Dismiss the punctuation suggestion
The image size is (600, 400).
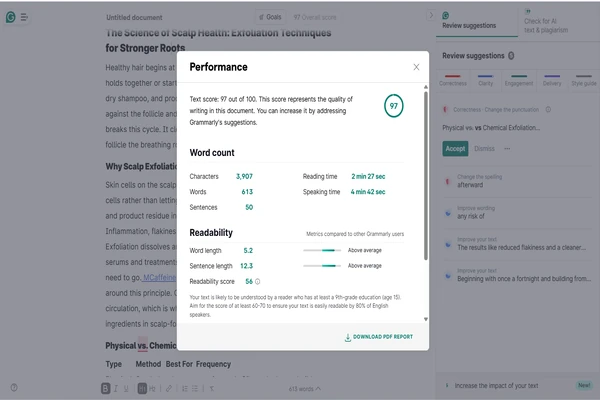pos(484,149)
